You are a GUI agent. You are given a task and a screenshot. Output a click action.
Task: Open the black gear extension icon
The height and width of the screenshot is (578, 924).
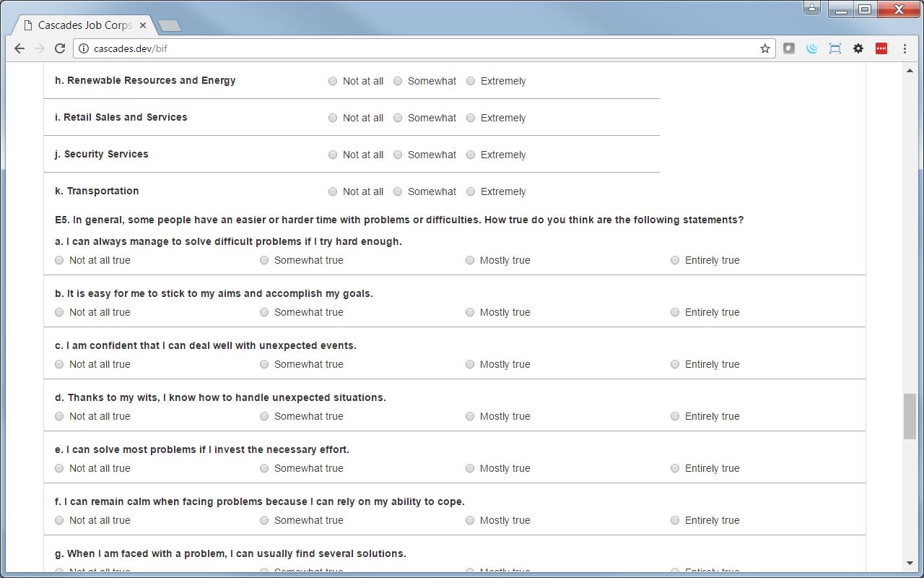(858, 48)
